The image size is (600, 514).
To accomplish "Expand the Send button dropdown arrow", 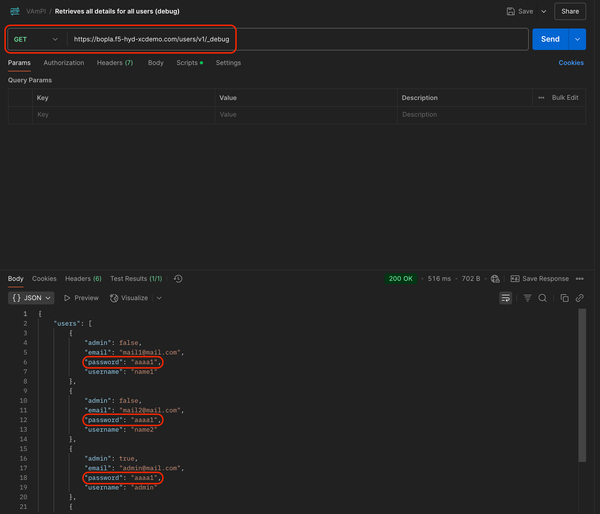I will [x=578, y=39].
